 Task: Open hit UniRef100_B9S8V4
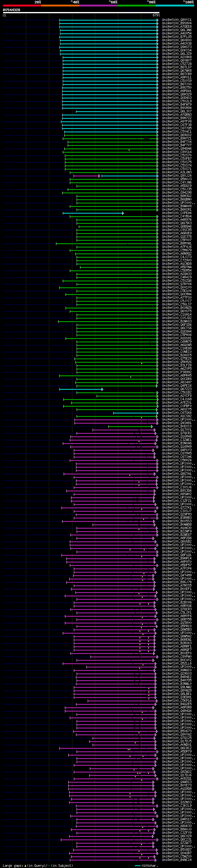(177, 23)
